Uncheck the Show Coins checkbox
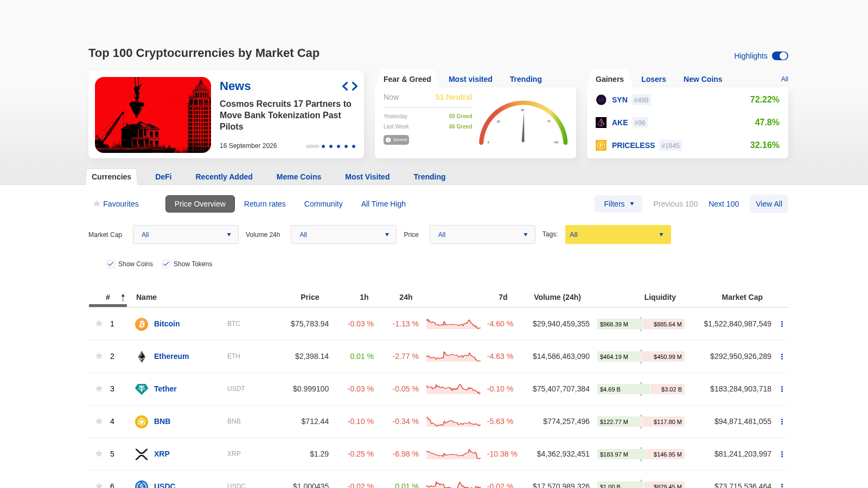The height and width of the screenshot is (488, 868). 111,264
